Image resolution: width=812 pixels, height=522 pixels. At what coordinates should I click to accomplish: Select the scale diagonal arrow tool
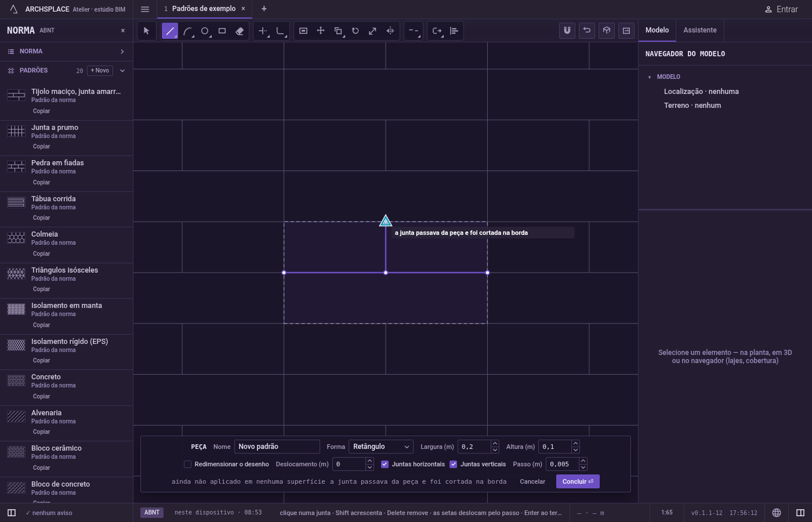click(x=373, y=31)
